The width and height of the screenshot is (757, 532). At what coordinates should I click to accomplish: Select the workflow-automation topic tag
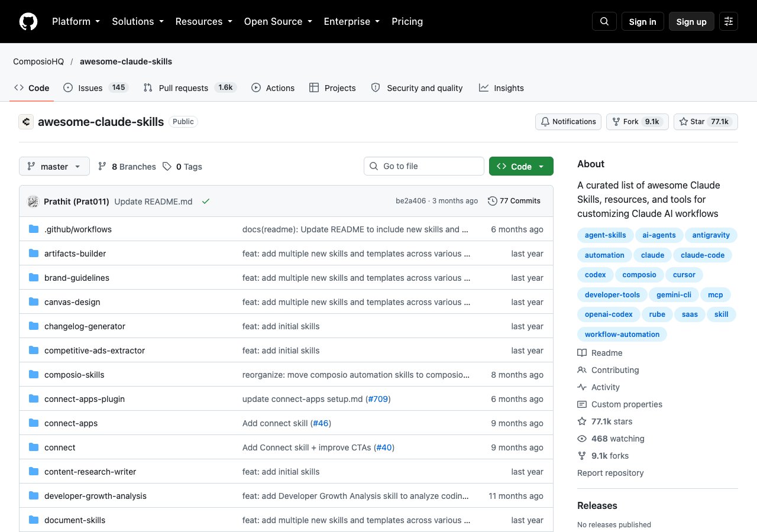click(622, 335)
